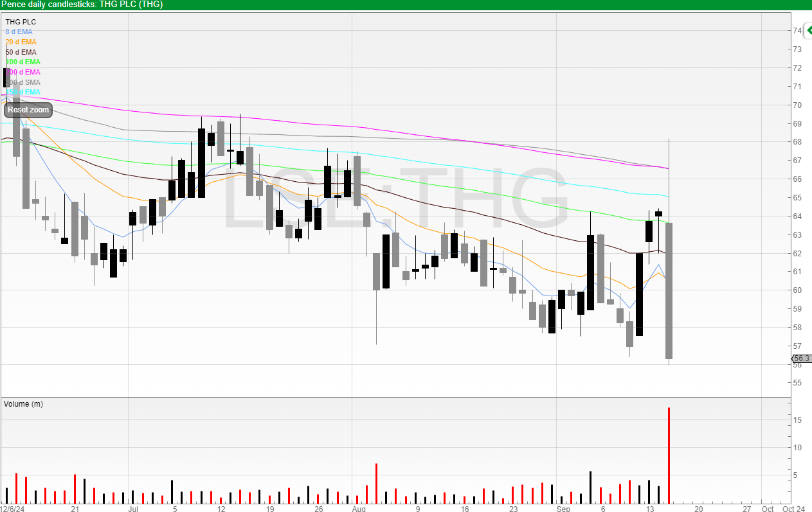Toggle the 150 d EMA legend entry
This screenshot has width=812, height=512.
pos(23,93)
